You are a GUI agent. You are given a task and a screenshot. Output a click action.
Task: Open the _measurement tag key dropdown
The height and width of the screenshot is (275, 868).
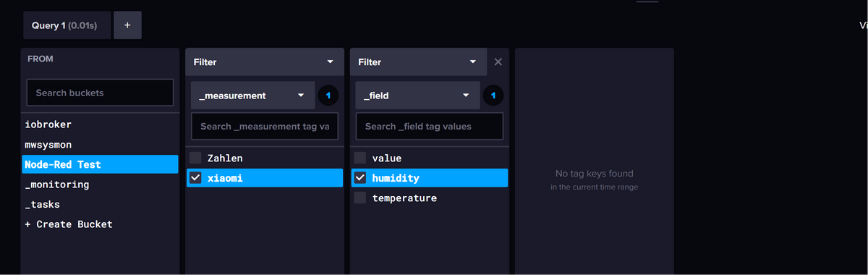pos(253,96)
